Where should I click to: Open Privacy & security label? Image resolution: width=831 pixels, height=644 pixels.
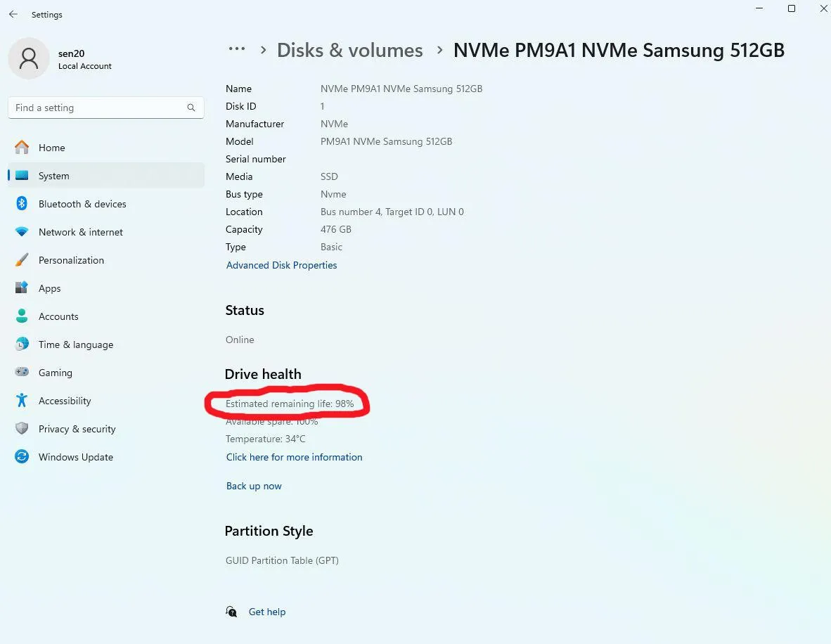(77, 429)
